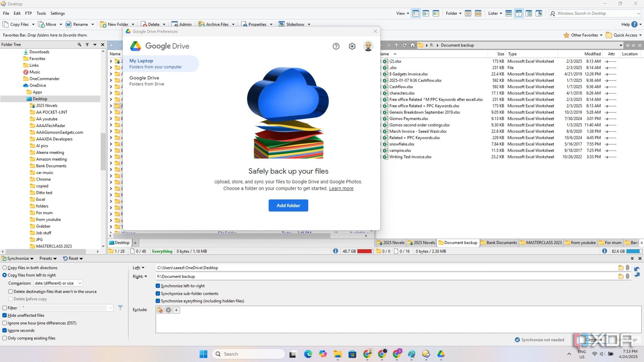Click the Filter funnel icon
This screenshot has width=644, height=362.
[x=121, y=307]
